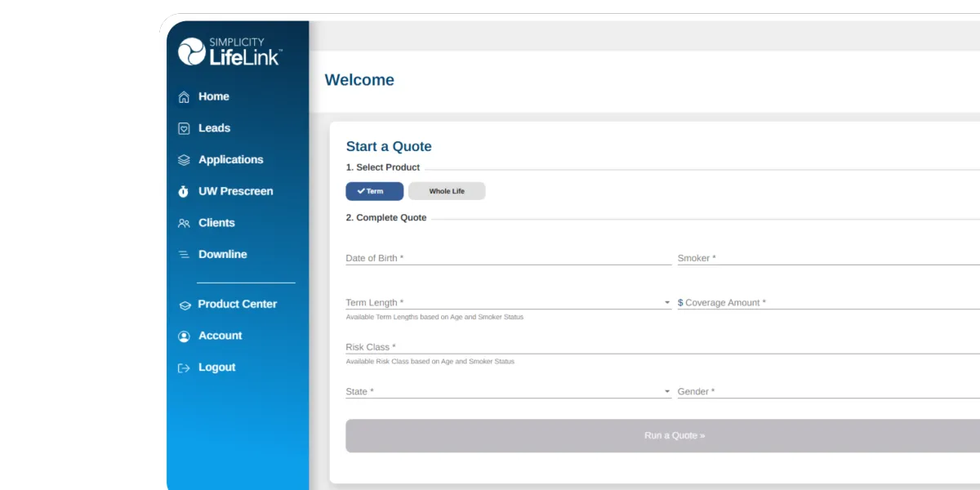Select the Term product toggle
Viewport: 980px width, 490px height.
374,191
